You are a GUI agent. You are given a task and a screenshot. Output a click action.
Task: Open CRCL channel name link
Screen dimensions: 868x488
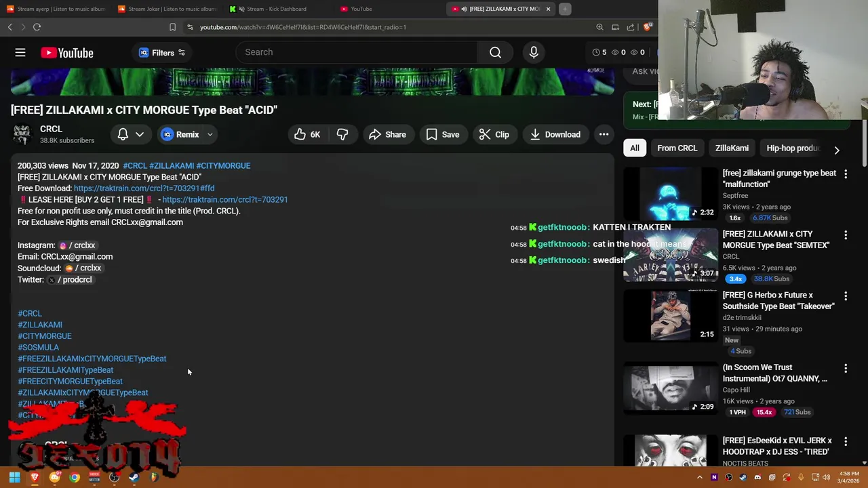click(51, 129)
